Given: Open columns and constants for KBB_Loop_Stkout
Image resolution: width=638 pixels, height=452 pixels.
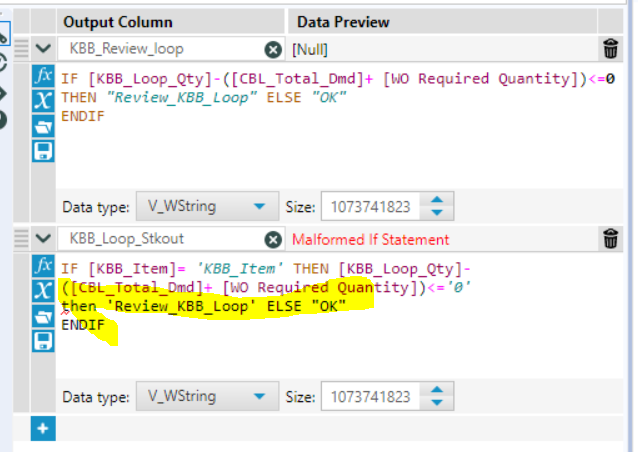Looking at the screenshot, I should (43, 290).
